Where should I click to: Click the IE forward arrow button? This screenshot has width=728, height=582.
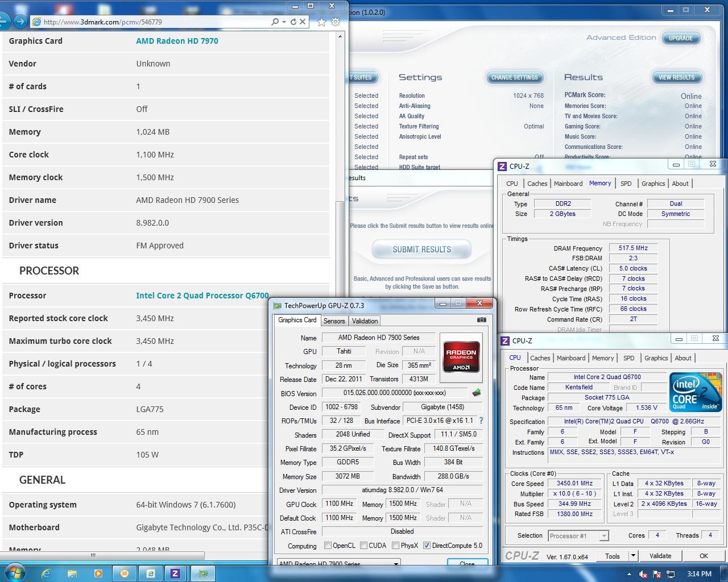(x=20, y=22)
